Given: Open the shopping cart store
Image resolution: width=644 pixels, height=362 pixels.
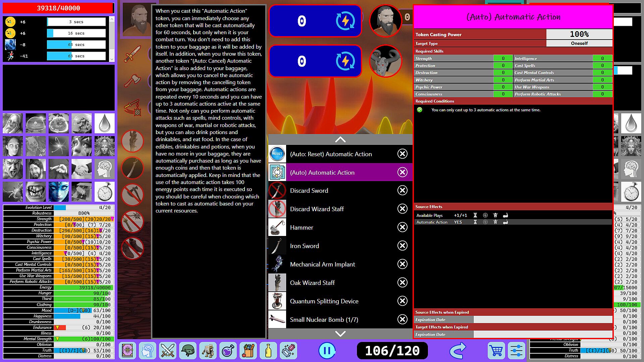Looking at the screenshot, I should point(496,351).
